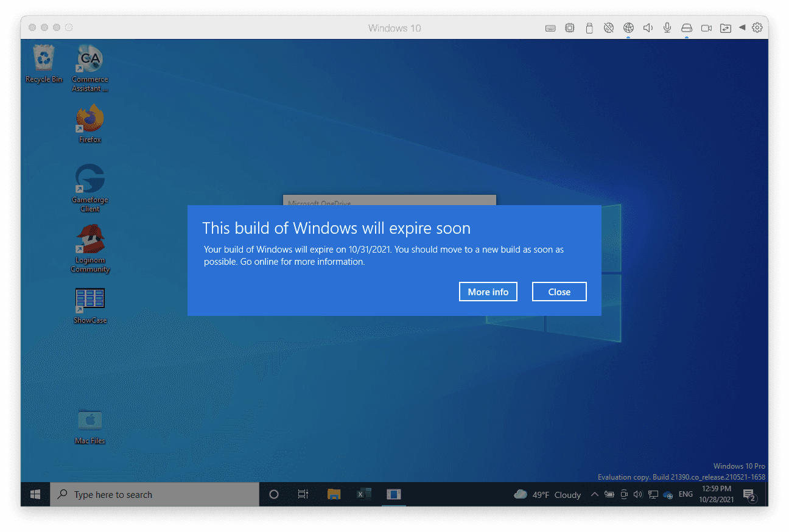
Task: Click the Type here to search box
Action: pos(155,494)
